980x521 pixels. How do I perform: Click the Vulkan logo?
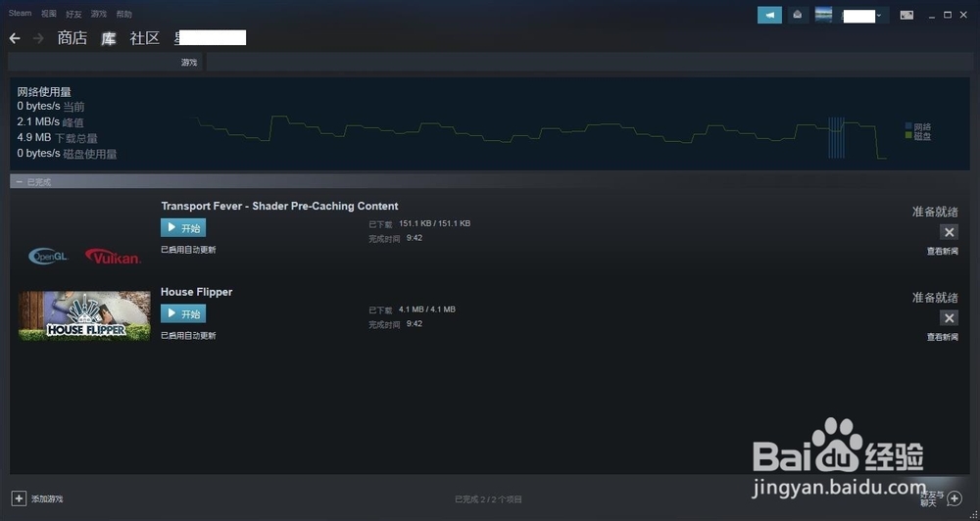113,257
